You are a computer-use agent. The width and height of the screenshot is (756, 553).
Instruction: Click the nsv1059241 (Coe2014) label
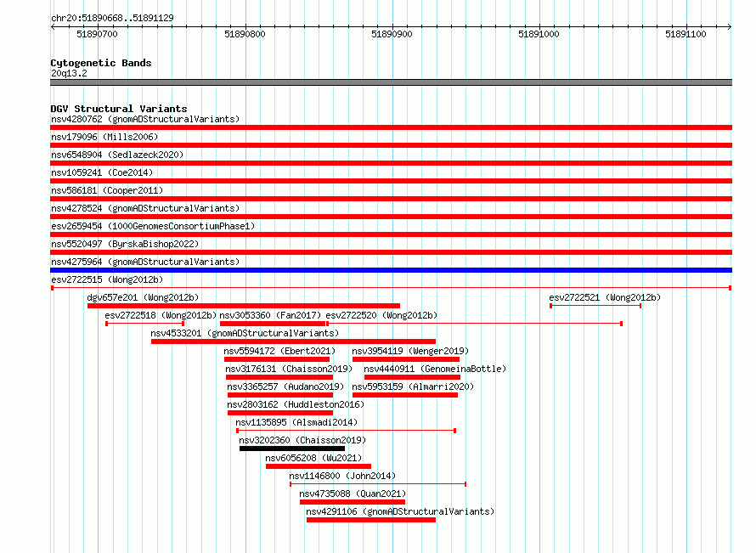pyautogui.click(x=102, y=172)
